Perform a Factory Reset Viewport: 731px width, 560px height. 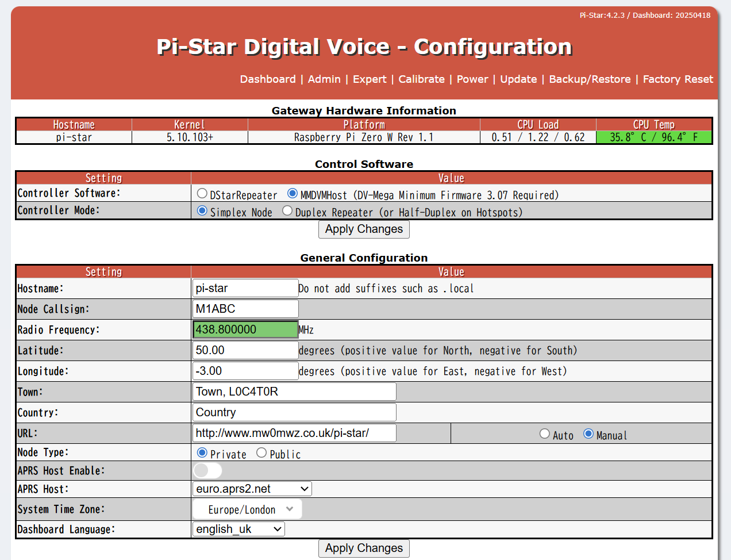pos(678,79)
